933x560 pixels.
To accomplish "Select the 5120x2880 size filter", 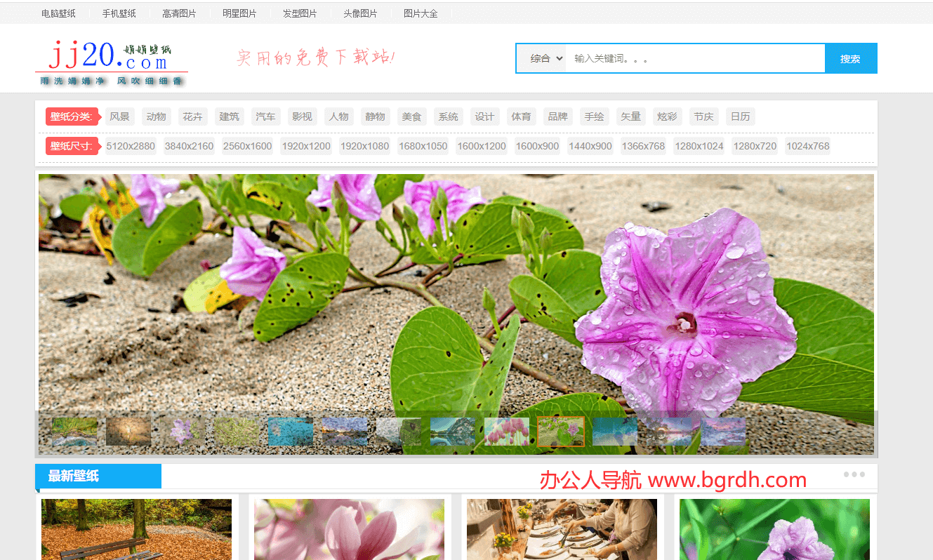I will (x=131, y=146).
